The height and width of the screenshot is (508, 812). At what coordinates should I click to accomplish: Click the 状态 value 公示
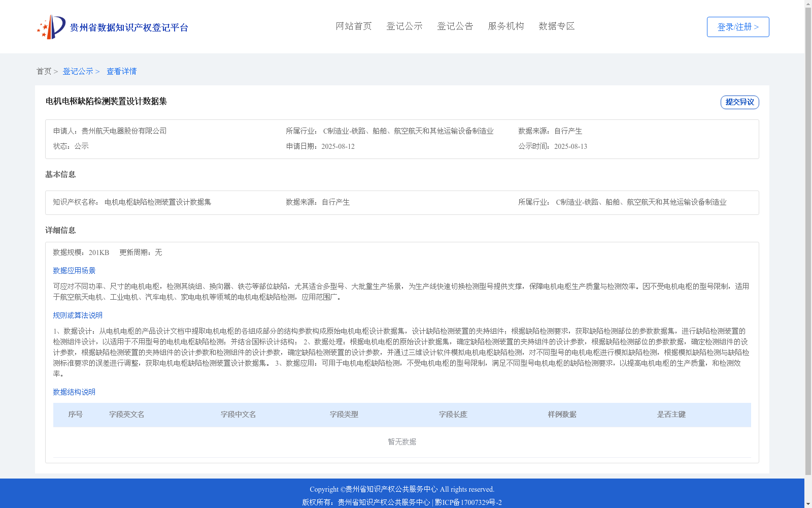tap(81, 146)
